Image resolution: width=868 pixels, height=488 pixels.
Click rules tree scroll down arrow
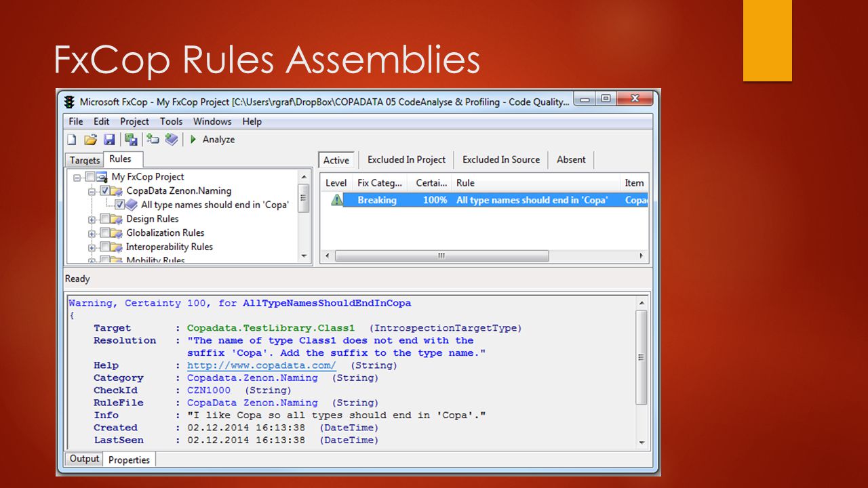tap(304, 256)
